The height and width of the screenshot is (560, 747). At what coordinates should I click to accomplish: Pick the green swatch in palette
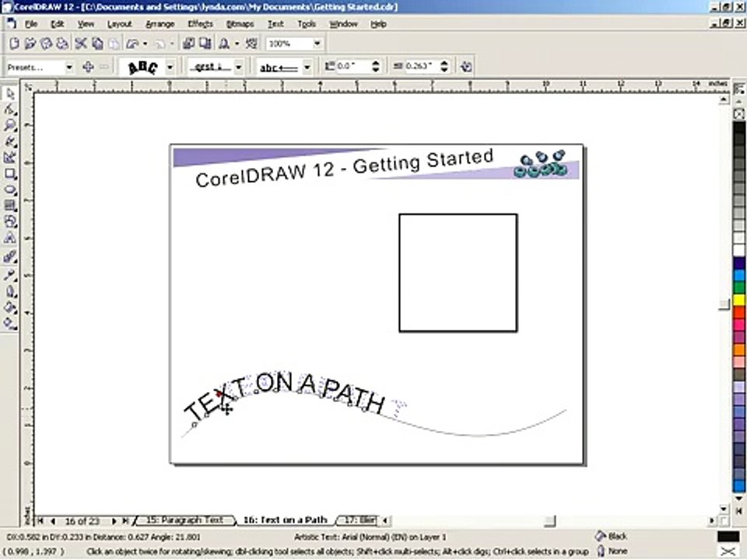click(x=739, y=288)
